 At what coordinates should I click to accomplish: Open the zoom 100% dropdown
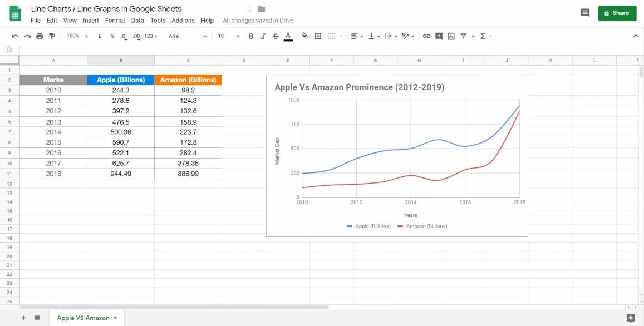point(77,36)
